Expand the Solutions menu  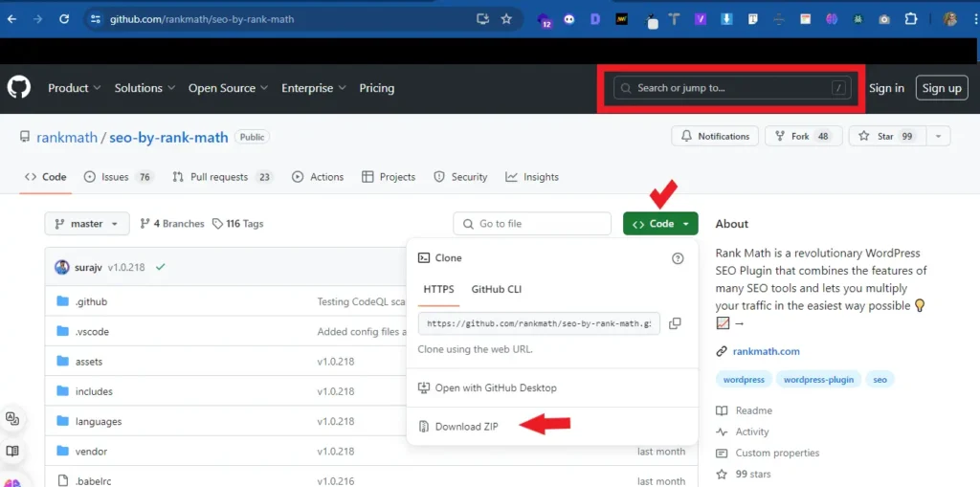pyautogui.click(x=145, y=88)
